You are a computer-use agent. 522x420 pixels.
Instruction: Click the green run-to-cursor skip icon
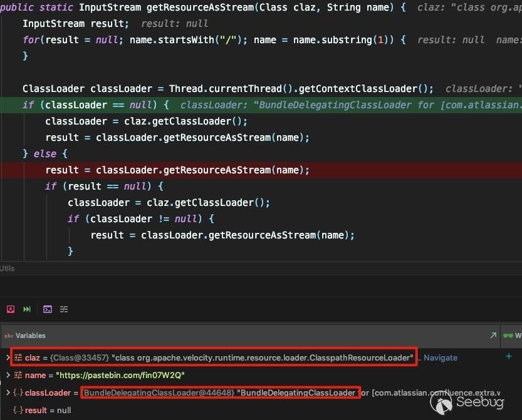tap(27, 310)
